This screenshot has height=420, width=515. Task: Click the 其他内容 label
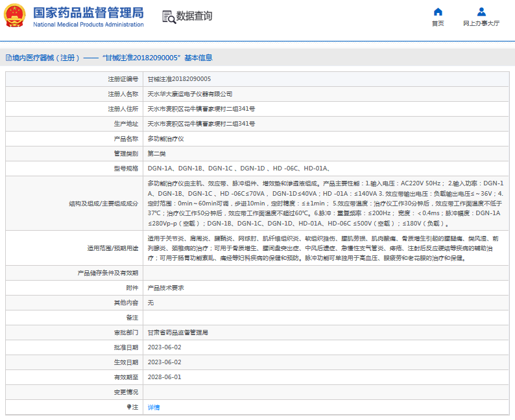pyautogui.click(x=126, y=303)
